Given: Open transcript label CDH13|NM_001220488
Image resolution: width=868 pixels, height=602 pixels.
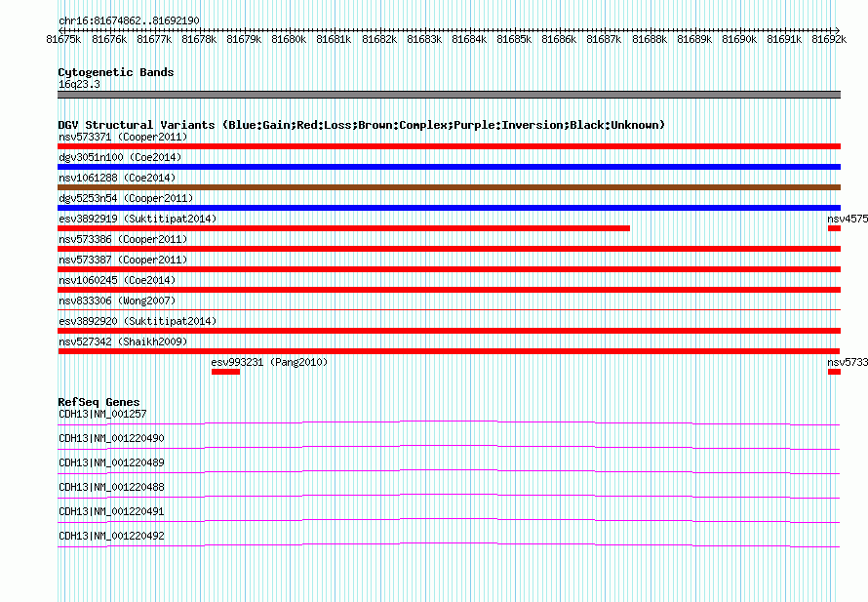Looking at the screenshot, I should pos(111,487).
